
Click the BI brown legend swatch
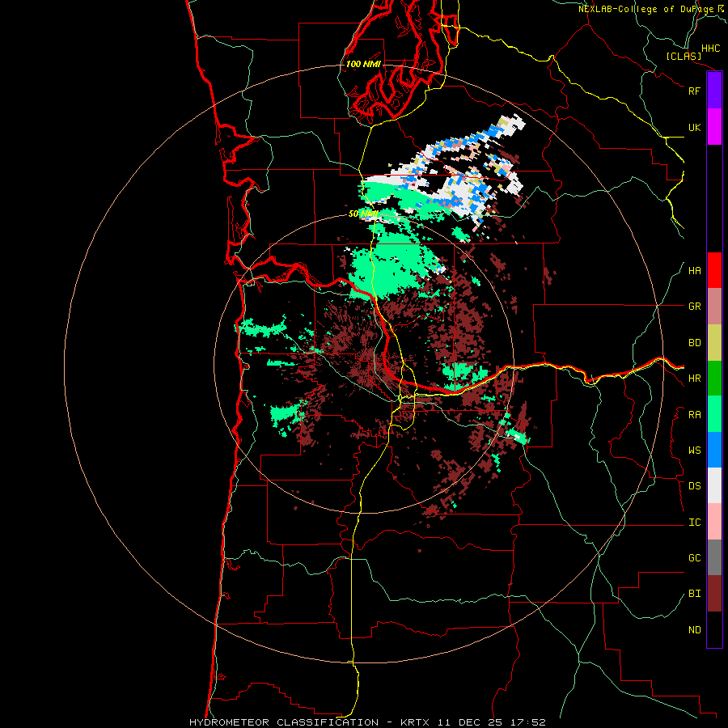[x=714, y=594]
